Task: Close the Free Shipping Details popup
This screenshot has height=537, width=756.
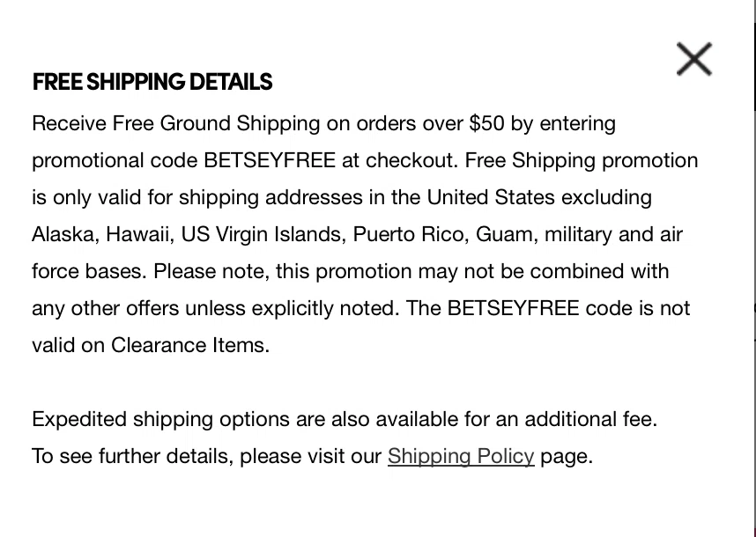Action: [x=693, y=59]
